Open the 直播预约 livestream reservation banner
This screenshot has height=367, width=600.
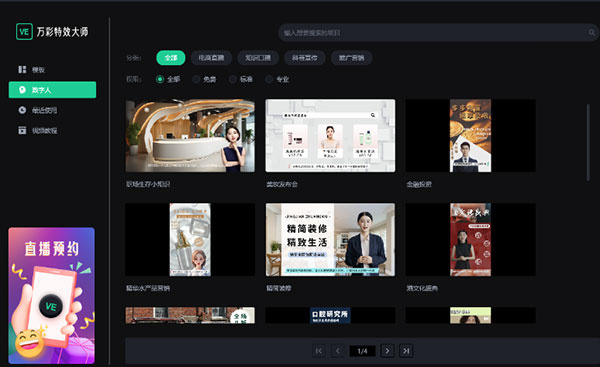click(52, 295)
